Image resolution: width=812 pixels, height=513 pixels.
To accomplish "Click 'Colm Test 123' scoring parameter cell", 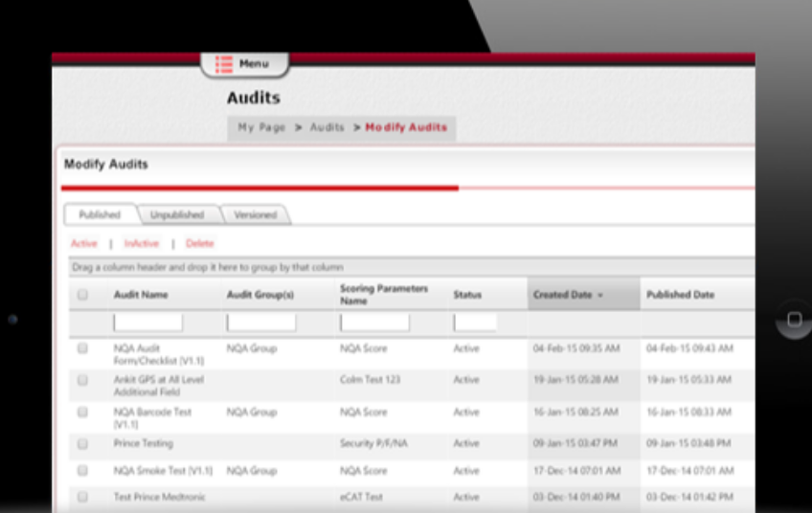I will 371,379.
